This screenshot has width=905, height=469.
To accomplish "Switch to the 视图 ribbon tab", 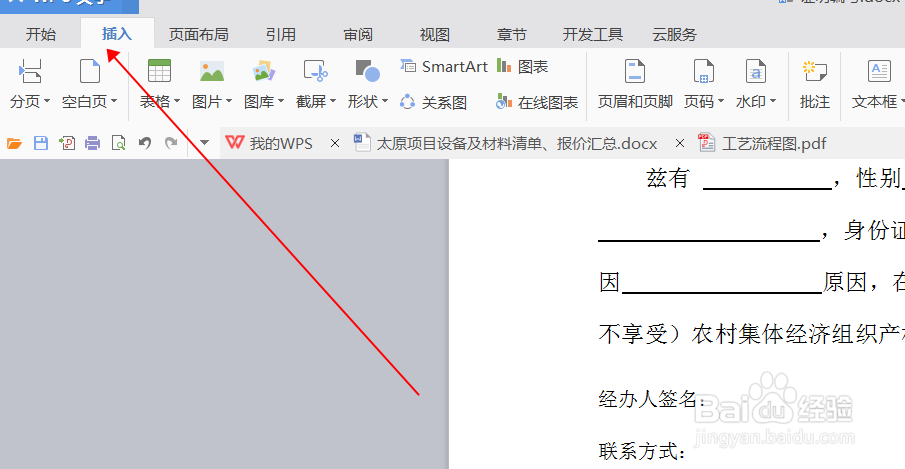I will click(435, 35).
